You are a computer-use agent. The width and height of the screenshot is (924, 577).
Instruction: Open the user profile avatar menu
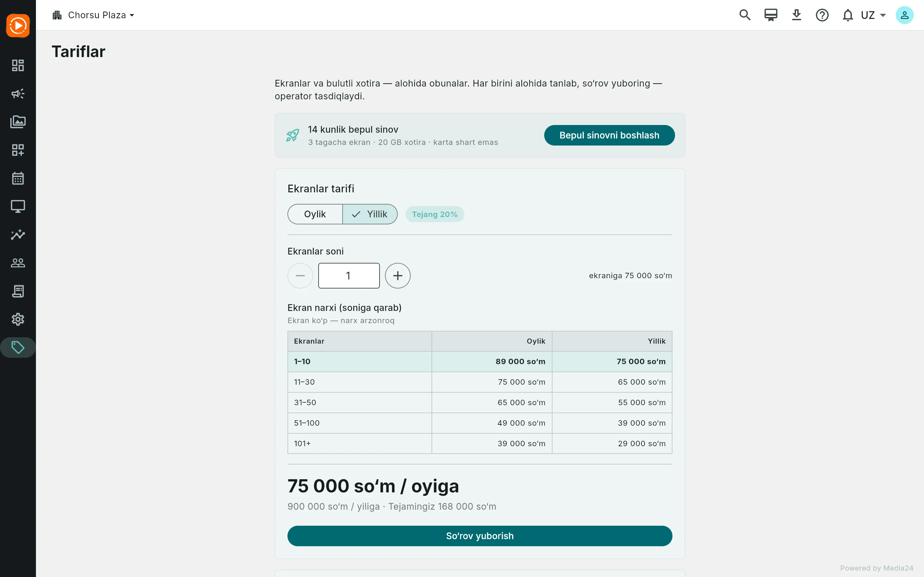point(904,15)
